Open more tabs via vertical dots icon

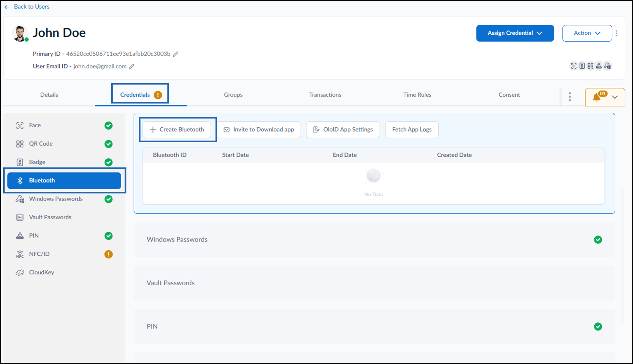coord(570,97)
